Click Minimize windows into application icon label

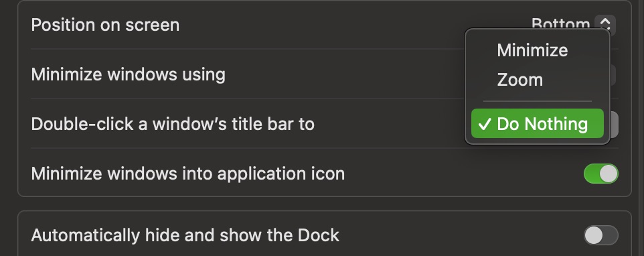187,174
